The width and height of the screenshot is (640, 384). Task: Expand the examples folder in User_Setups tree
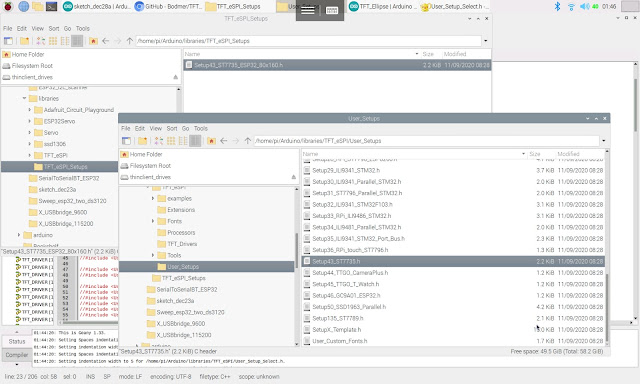click(153, 198)
